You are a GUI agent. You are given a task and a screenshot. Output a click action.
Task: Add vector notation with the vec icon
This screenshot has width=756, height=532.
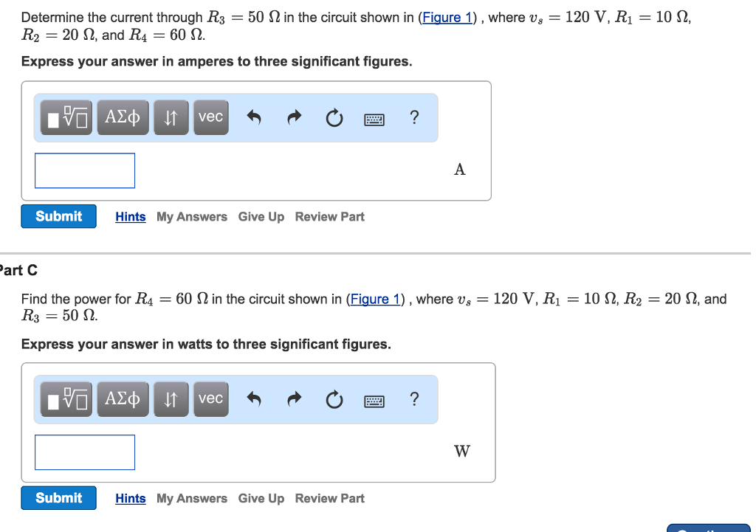(x=210, y=117)
